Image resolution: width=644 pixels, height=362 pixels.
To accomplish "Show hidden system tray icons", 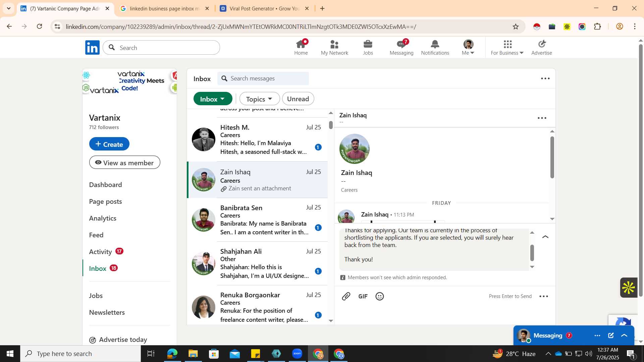I will [x=548, y=354].
